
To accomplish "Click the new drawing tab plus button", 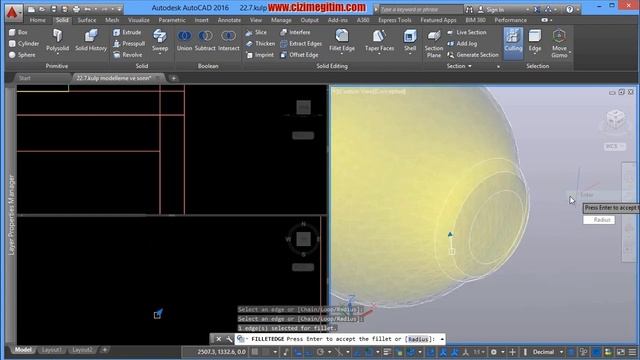I will 173,78.
